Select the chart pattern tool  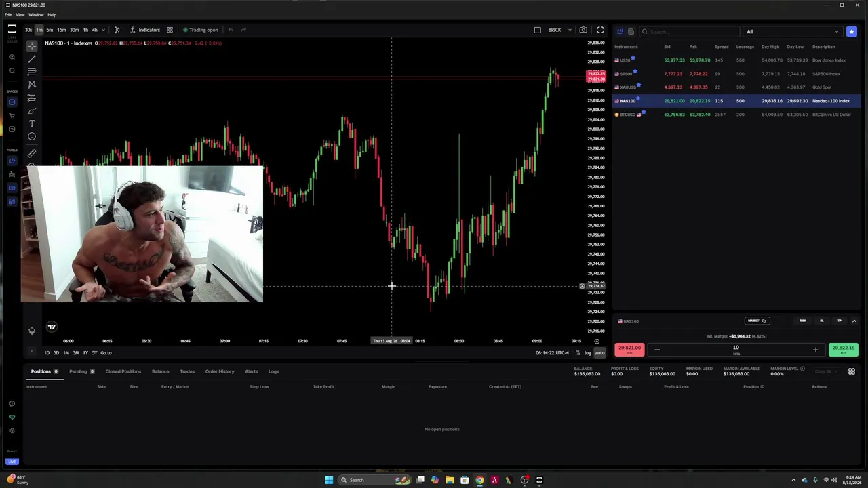coord(32,85)
